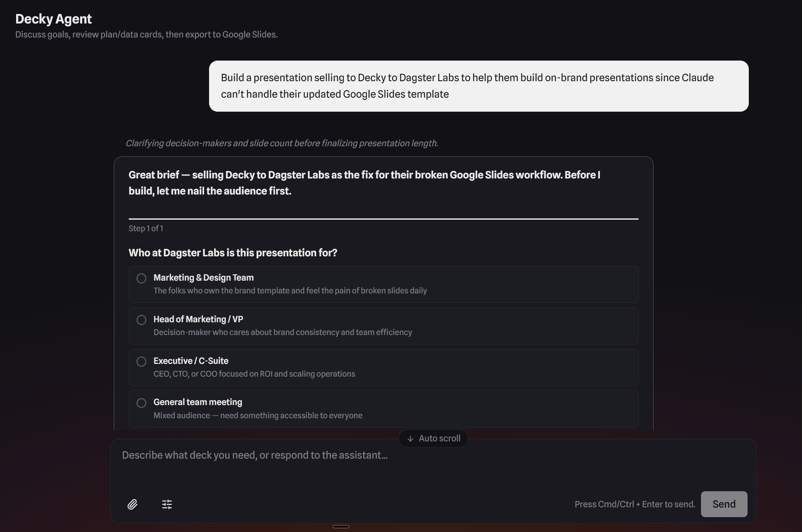The width and height of the screenshot is (802, 532).
Task: Click the 'CEO, CTO, or COO' option description
Action: (x=254, y=374)
